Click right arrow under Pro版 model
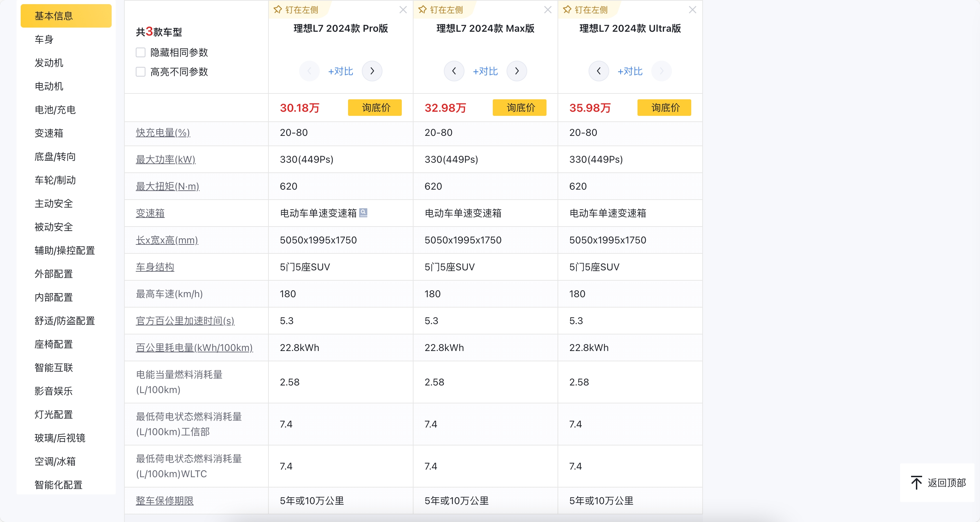This screenshot has height=522, width=980. 372,71
